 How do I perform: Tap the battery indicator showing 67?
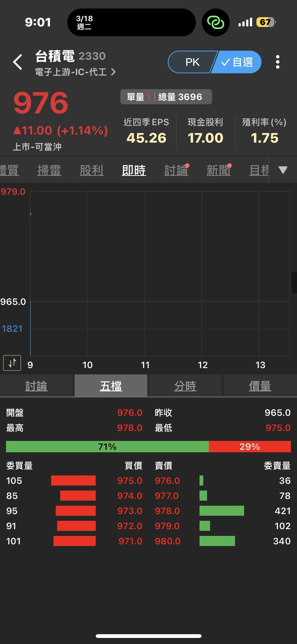(266, 22)
